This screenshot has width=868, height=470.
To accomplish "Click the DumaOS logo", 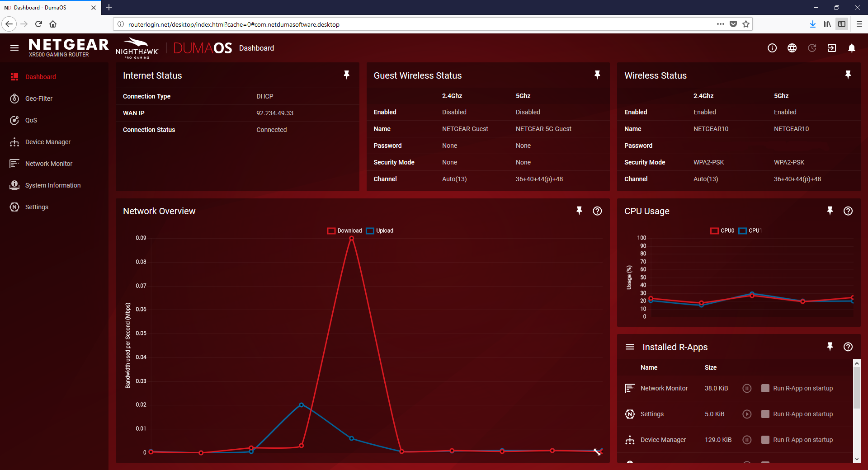I will tap(203, 48).
